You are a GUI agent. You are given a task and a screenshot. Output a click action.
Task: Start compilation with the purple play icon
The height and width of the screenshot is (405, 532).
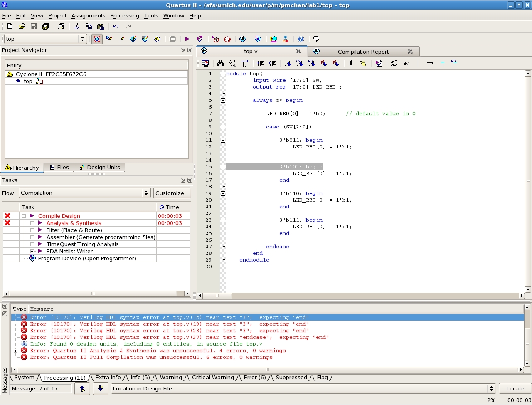187,39
